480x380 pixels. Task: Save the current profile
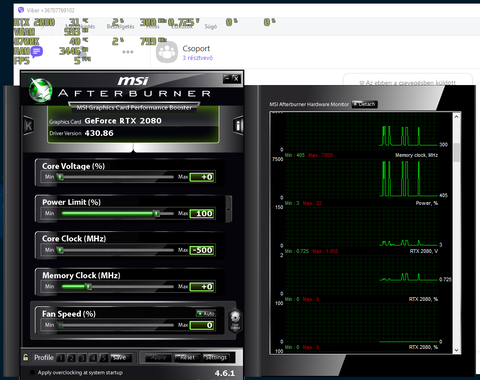119,358
